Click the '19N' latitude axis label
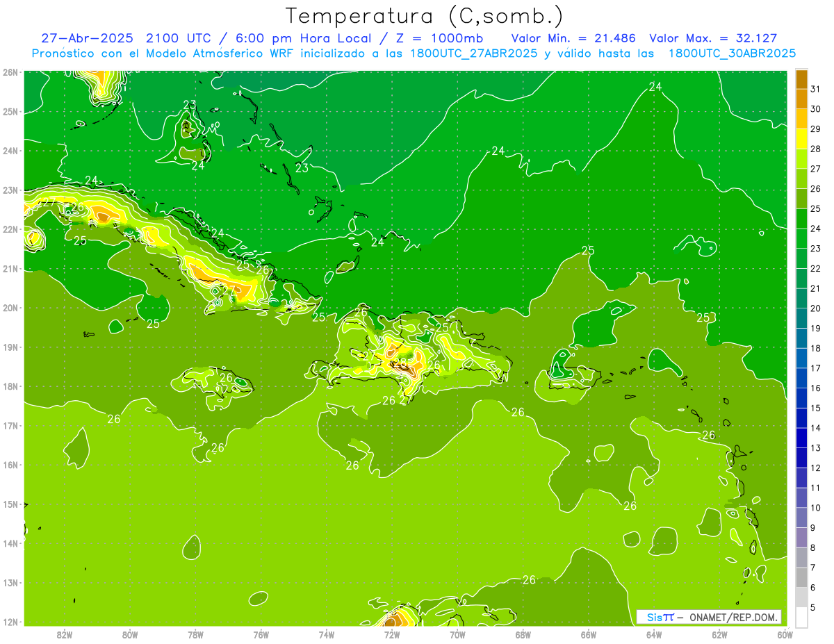Screen dimensions: 834x644 click(x=10, y=347)
